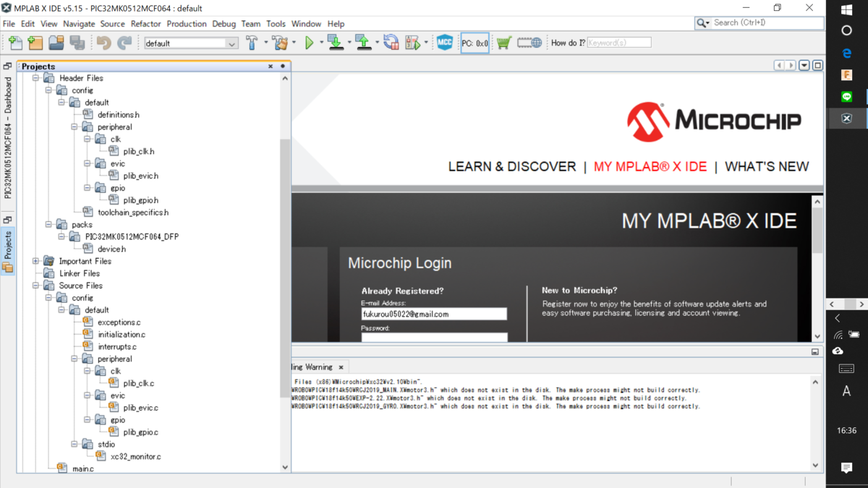Click the xc32_monitor.c file icon

(101, 456)
